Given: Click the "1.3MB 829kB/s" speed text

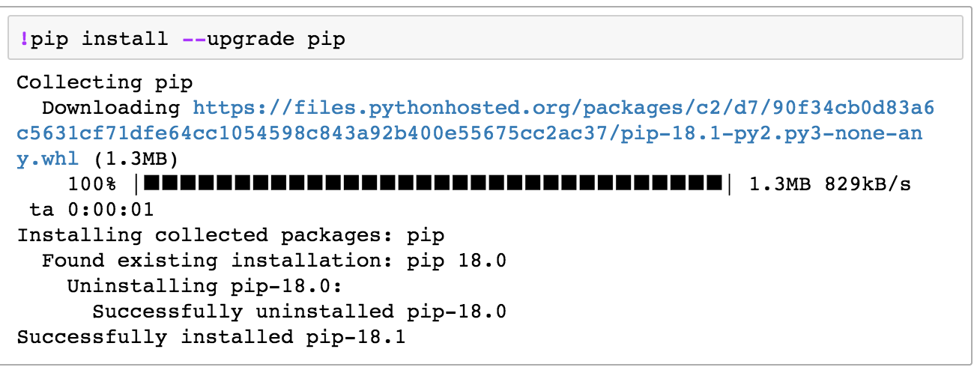Looking at the screenshot, I should pos(830,184).
